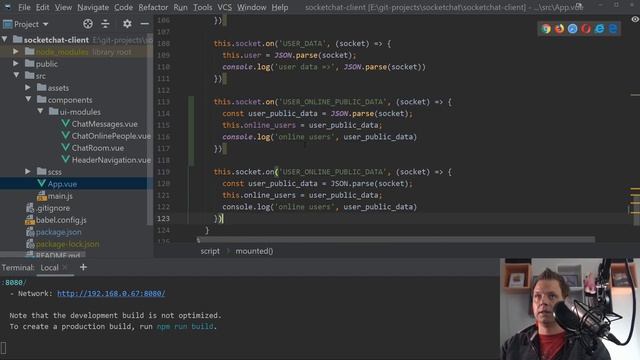
Task: Click 'USER_DATA' string on line 108
Action: [x=303, y=44]
